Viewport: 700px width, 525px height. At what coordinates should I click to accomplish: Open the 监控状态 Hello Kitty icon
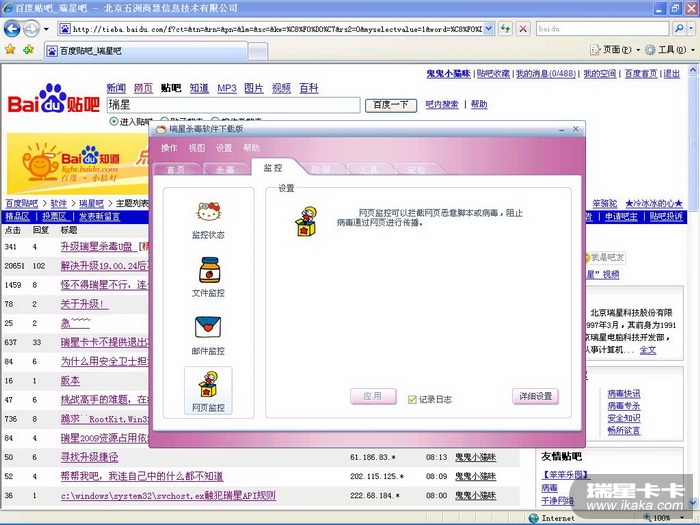click(x=208, y=212)
